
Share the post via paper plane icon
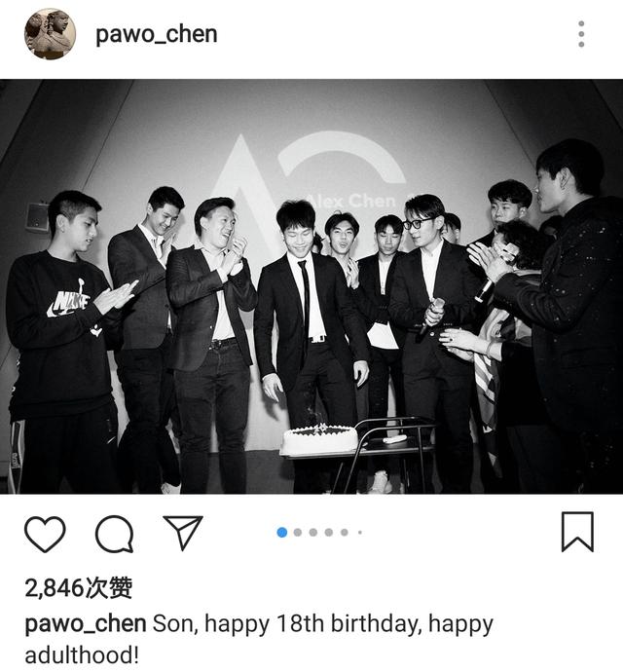click(x=183, y=533)
